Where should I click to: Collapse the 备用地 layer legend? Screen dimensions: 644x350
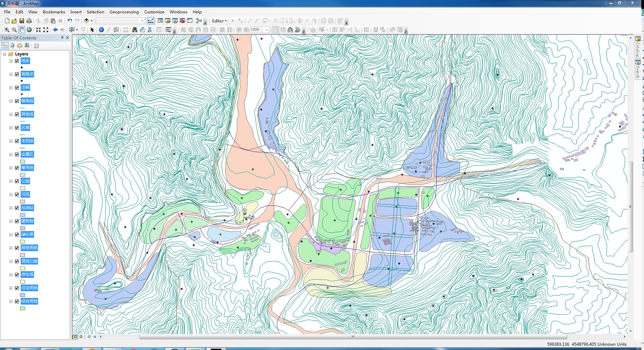click(x=11, y=168)
